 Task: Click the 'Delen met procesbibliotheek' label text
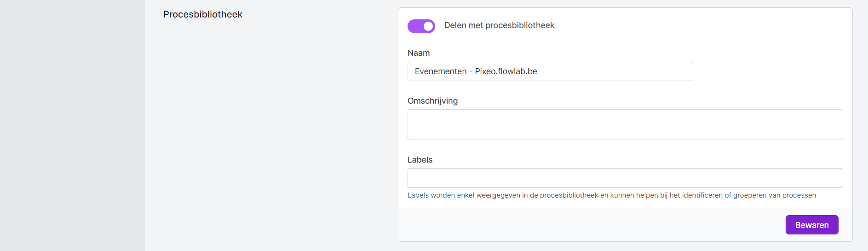(x=499, y=25)
